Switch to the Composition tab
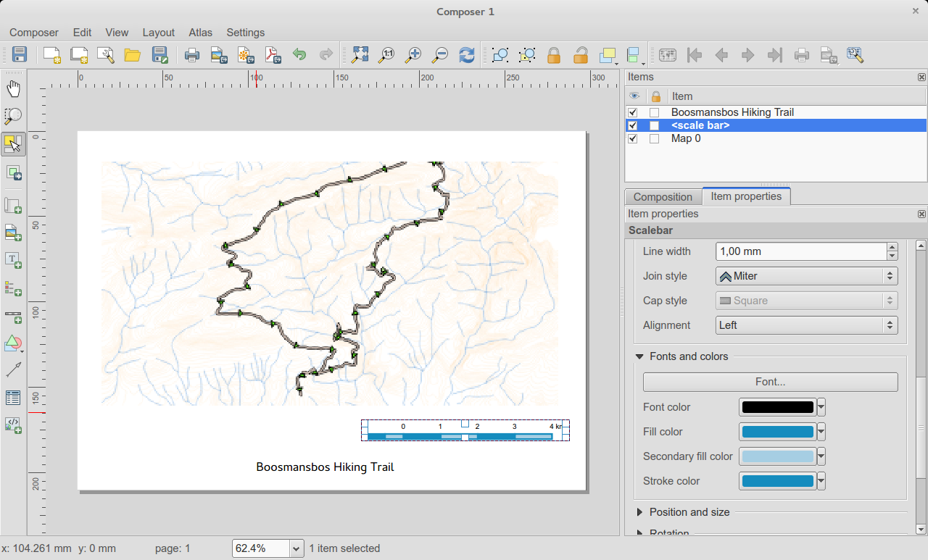The image size is (928, 560). click(x=663, y=197)
